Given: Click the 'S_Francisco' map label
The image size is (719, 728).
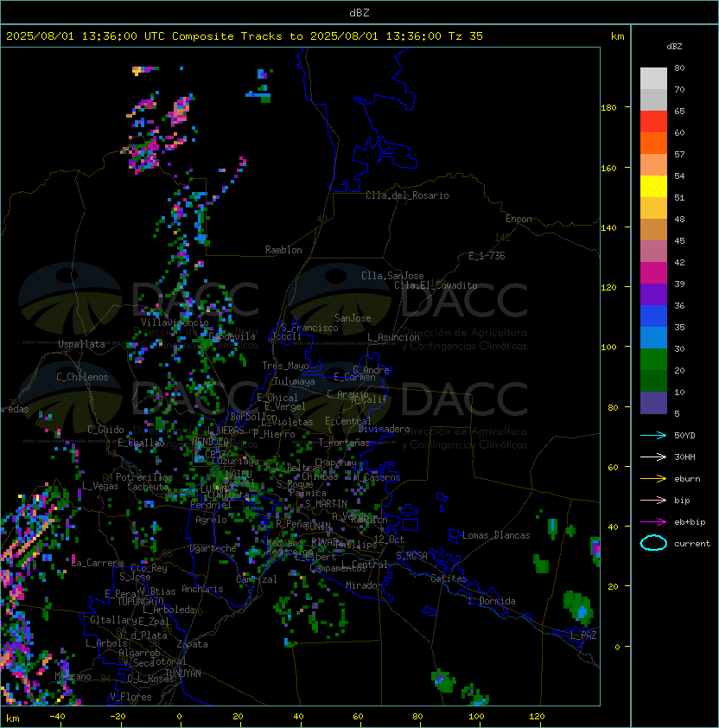Looking at the screenshot, I should [x=309, y=328].
